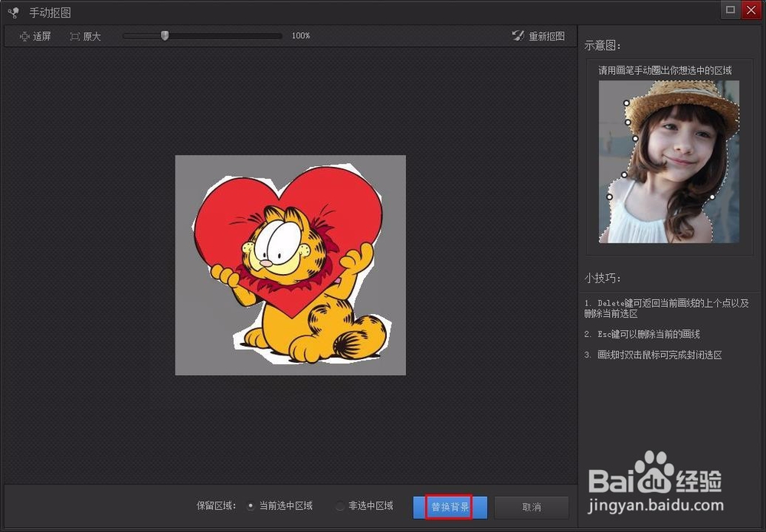Click the 重新抠图 redo cutout button
The width and height of the screenshot is (766, 532).
tap(538, 36)
